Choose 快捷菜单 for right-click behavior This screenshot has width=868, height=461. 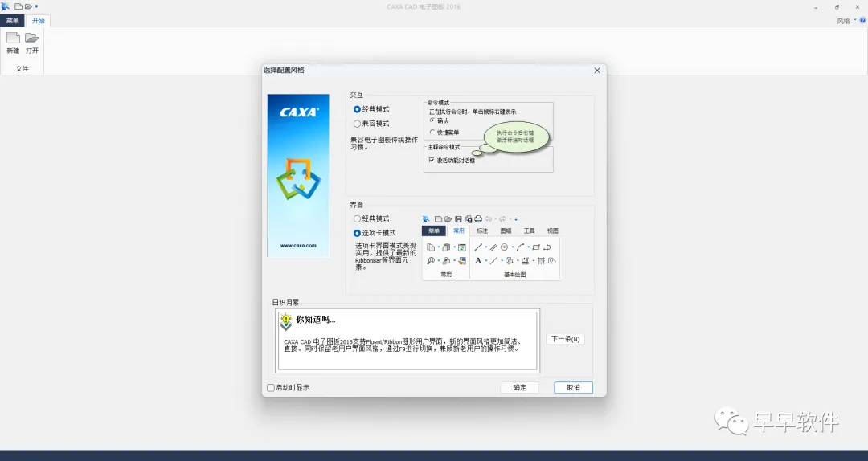444,133
